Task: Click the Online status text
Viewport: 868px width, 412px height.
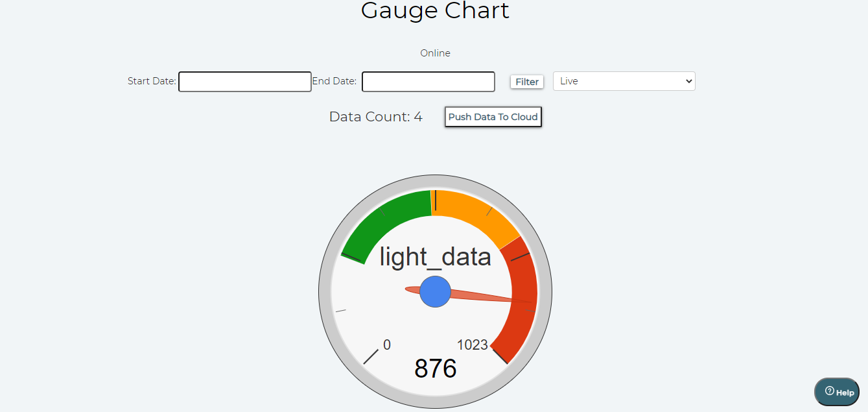Action: pyautogui.click(x=435, y=53)
